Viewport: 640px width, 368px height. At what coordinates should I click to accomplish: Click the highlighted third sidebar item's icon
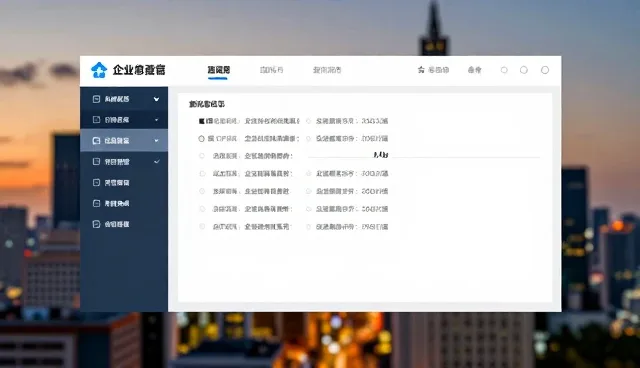tap(96, 141)
